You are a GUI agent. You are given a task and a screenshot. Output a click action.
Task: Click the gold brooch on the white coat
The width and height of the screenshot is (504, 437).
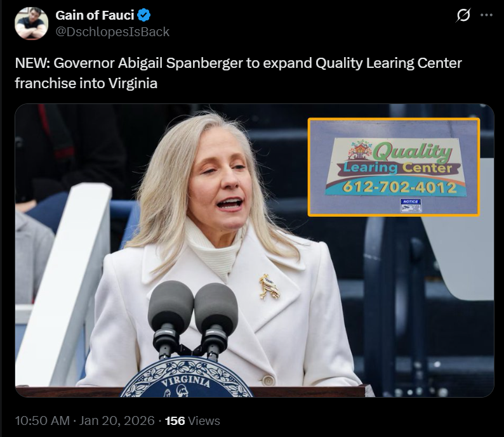tap(269, 287)
